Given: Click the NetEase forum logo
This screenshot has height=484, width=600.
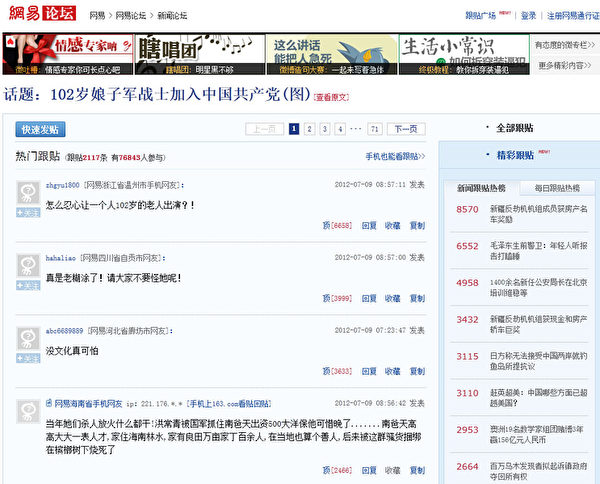Looking at the screenshot, I should coord(39,16).
